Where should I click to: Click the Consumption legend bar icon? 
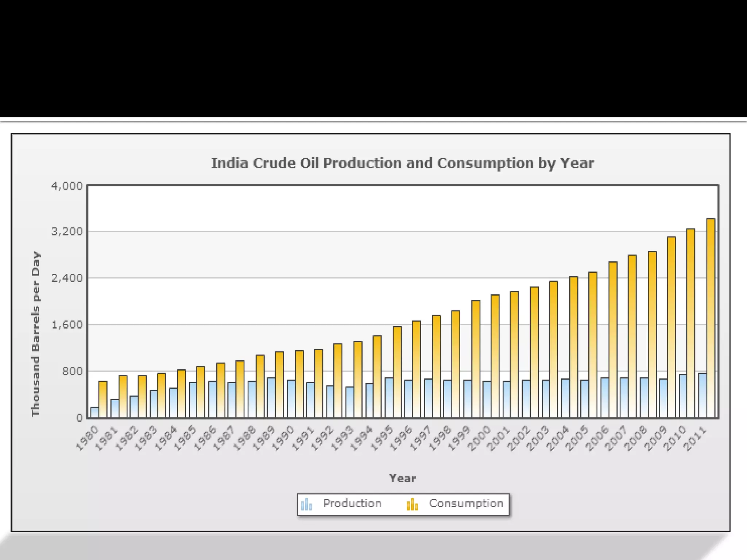[x=412, y=504]
